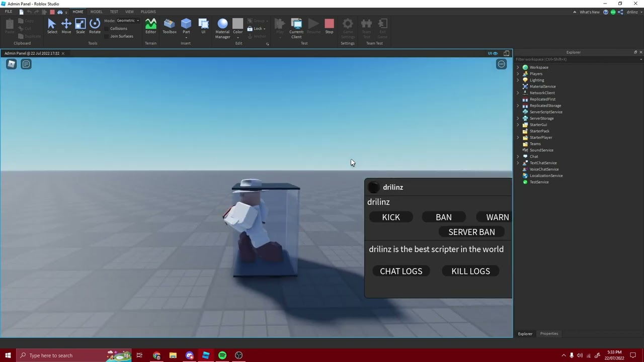
Task: Open CHAT LOGS in admin panel
Action: pyautogui.click(x=401, y=271)
